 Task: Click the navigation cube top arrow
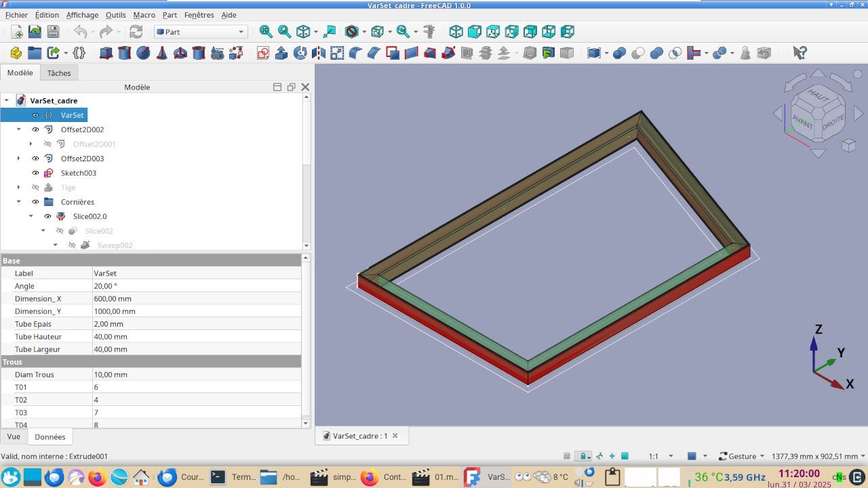818,73
